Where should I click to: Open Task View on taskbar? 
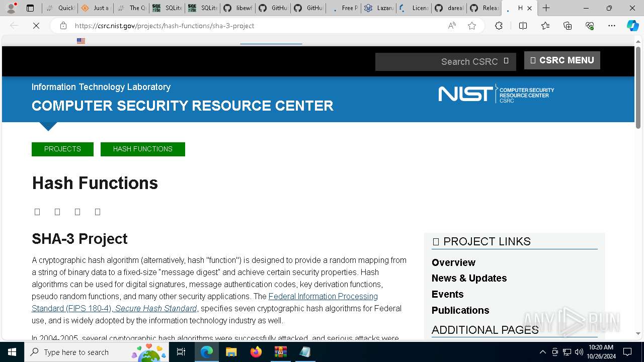(181, 352)
